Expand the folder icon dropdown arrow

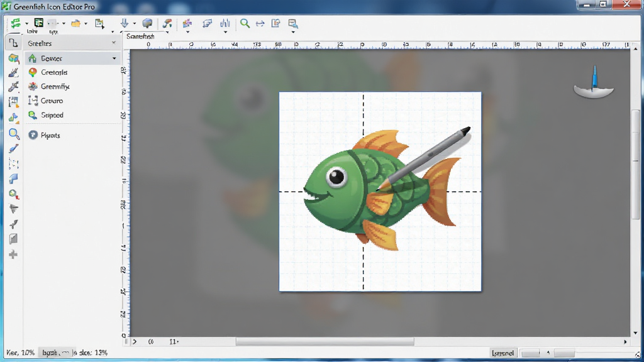coord(86,24)
